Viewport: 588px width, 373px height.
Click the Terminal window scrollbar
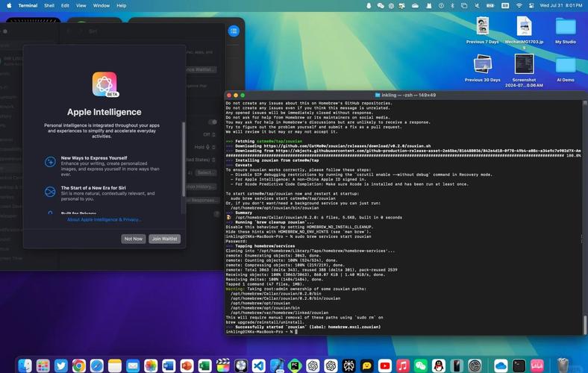coord(584,325)
